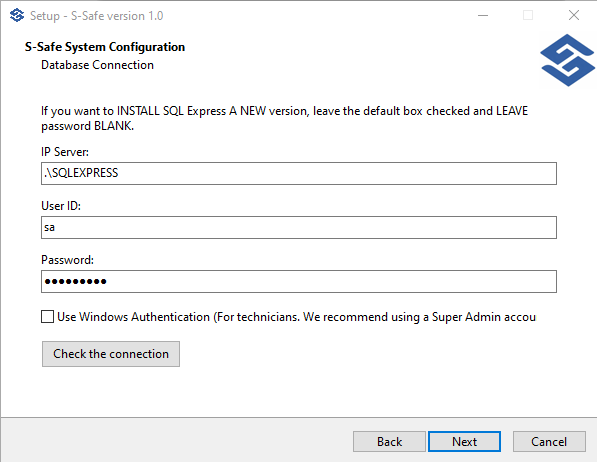Click the 'S-Safe System Configuration' heading
Viewport: 597px width, 462px height.
click(x=105, y=47)
